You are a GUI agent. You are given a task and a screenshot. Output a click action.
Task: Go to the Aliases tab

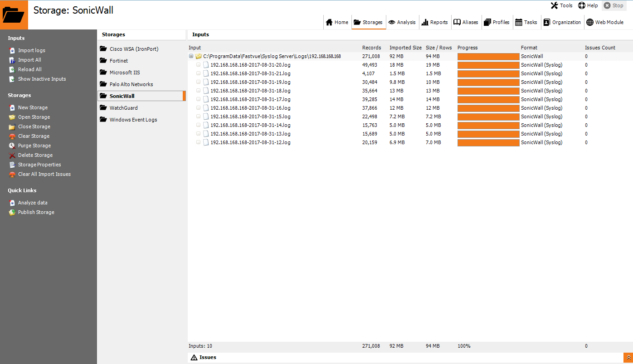click(466, 22)
